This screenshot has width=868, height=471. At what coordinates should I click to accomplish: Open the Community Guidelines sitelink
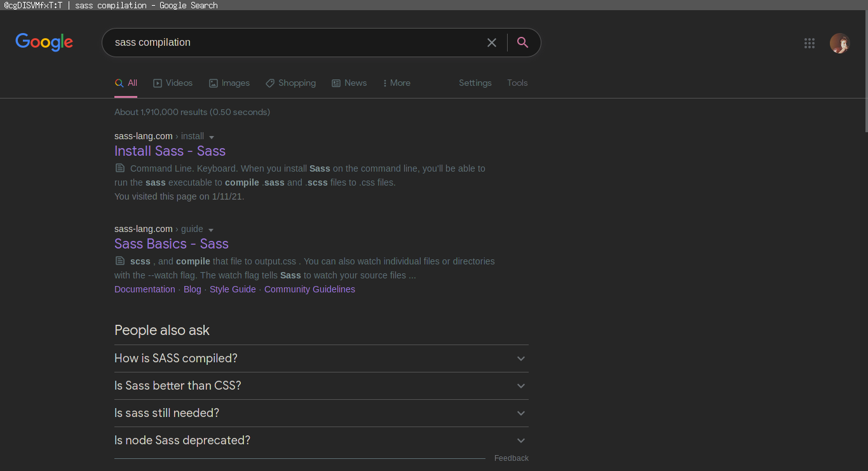tap(309, 289)
